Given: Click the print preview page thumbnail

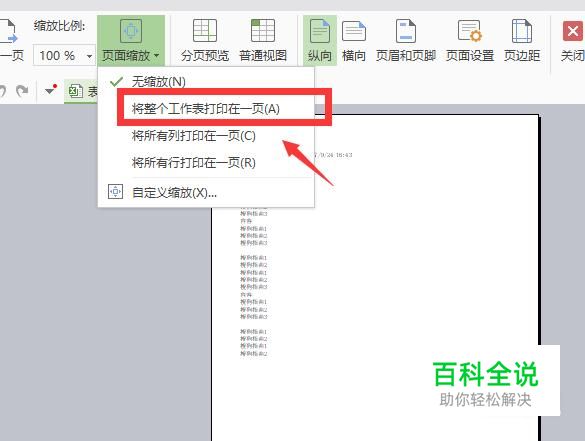Looking at the screenshot, I should coord(375,278).
